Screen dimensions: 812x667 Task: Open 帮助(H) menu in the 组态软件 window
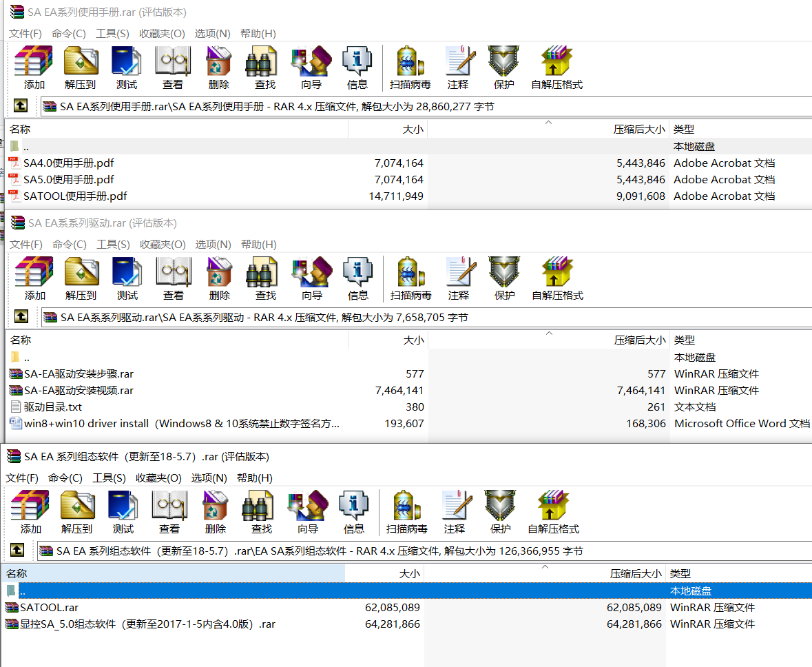tap(254, 478)
